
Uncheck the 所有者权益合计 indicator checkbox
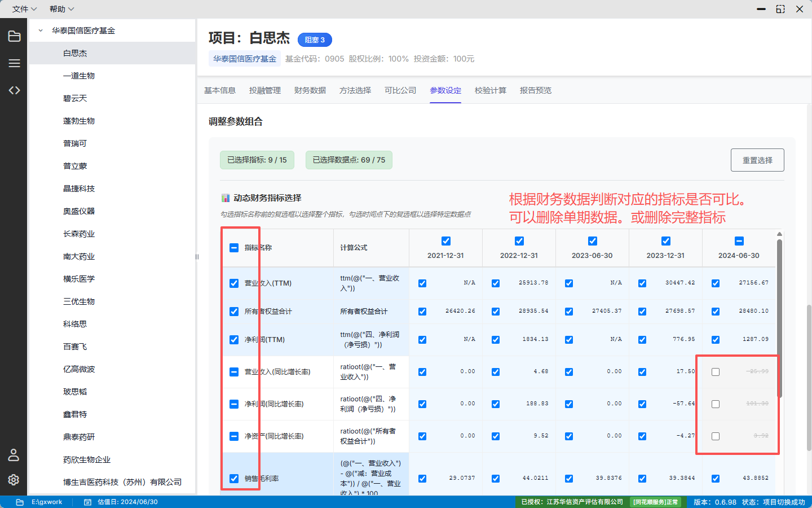tap(234, 312)
